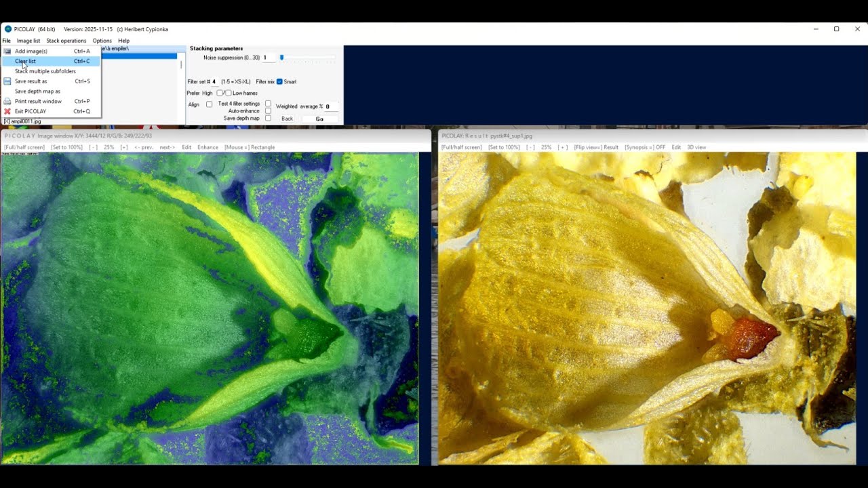Click the Save result as floppy icon

(7, 81)
